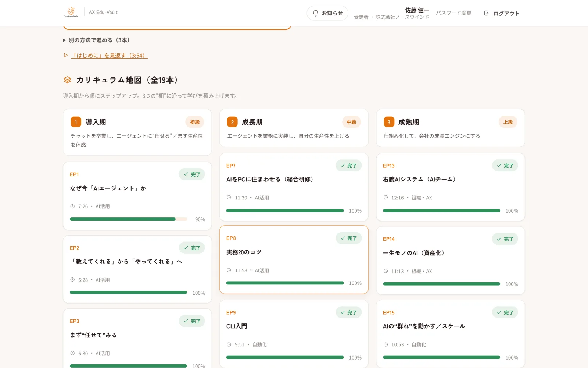The height and width of the screenshot is (368, 588).
Task: Click the 完了 badge on EP15
Action: point(505,312)
